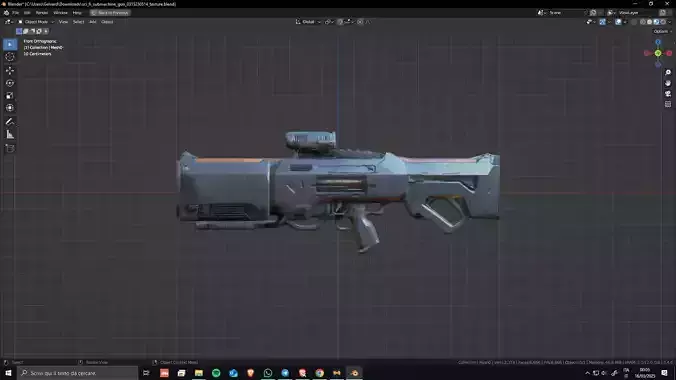Switch perspective/orthographic grid icon
The image size is (676, 380).
[x=668, y=104]
